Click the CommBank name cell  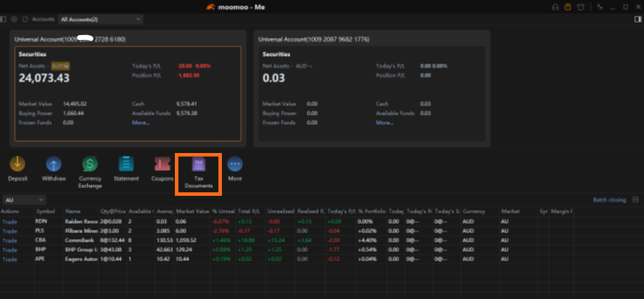pyautogui.click(x=78, y=240)
